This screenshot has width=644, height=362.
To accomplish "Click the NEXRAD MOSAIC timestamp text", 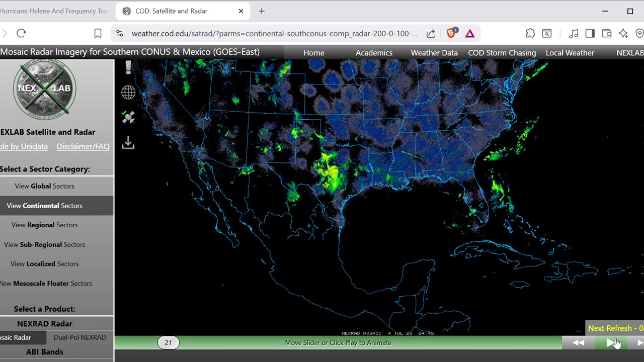I will (387, 333).
